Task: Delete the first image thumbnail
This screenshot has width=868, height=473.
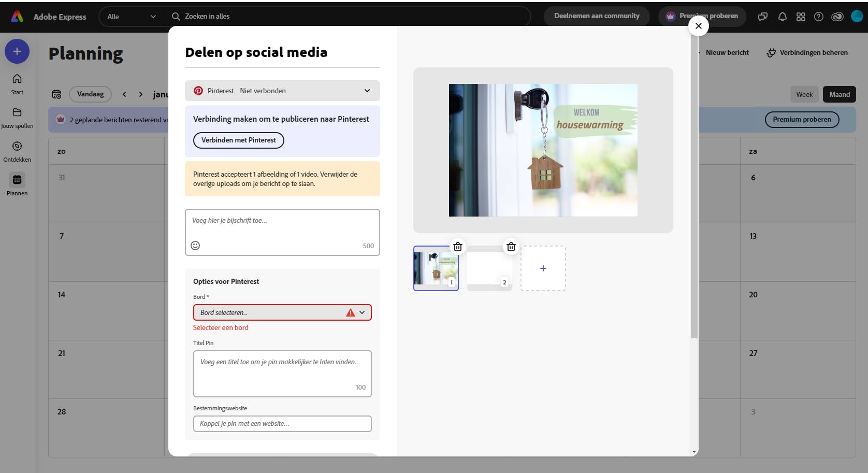Action: [x=458, y=247]
